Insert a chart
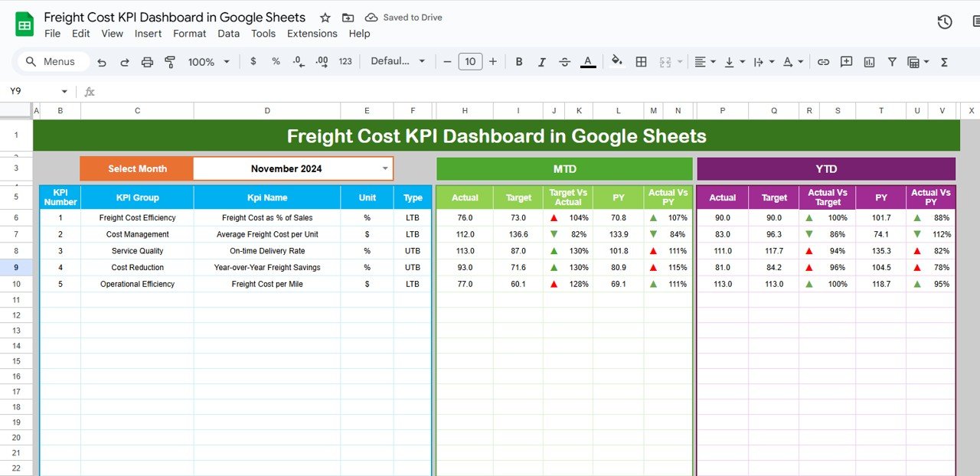 pyautogui.click(x=869, y=61)
